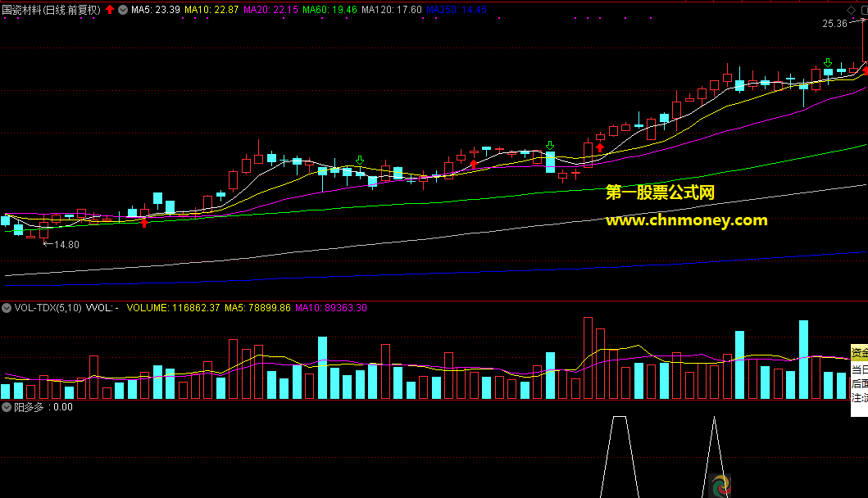The height and width of the screenshot is (498, 868).
Task: Click the 25.36 high price label
Action: (834, 23)
